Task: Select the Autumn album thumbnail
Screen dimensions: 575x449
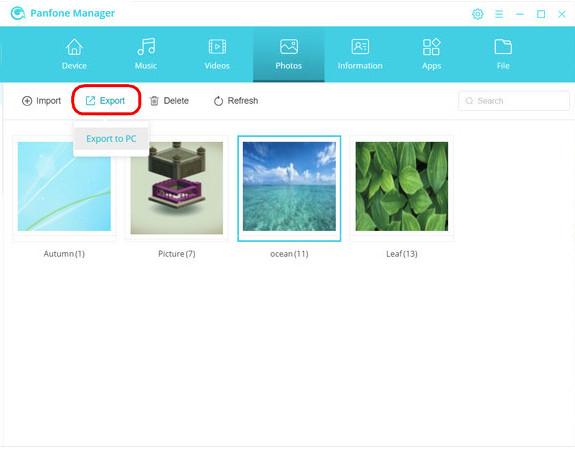Action: [x=64, y=186]
